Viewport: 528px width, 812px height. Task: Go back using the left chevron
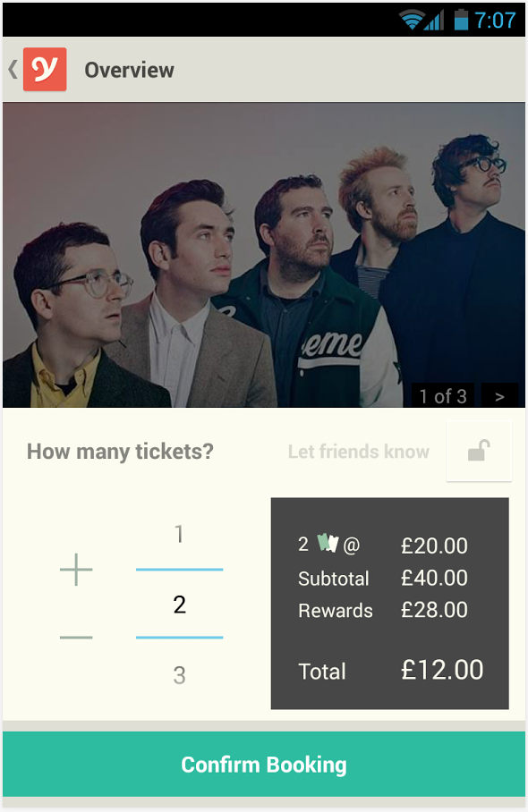(x=13, y=70)
